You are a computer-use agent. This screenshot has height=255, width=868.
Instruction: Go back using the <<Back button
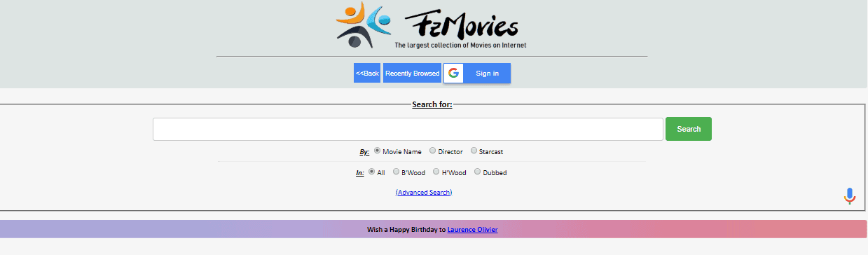click(x=367, y=73)
